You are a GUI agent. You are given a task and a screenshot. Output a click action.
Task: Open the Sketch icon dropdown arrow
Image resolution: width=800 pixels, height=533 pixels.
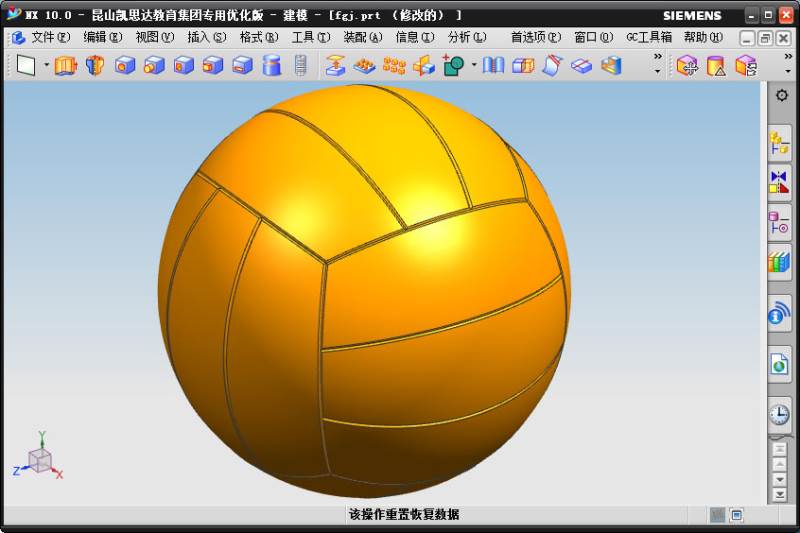(x=44, y=66)
